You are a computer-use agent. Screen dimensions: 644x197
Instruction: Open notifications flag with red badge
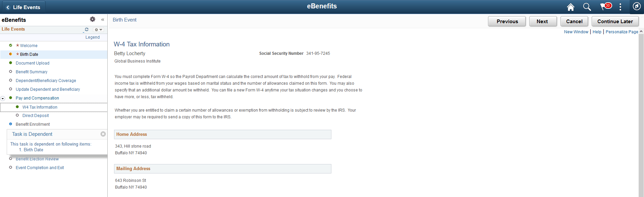(x=606, y=6)
